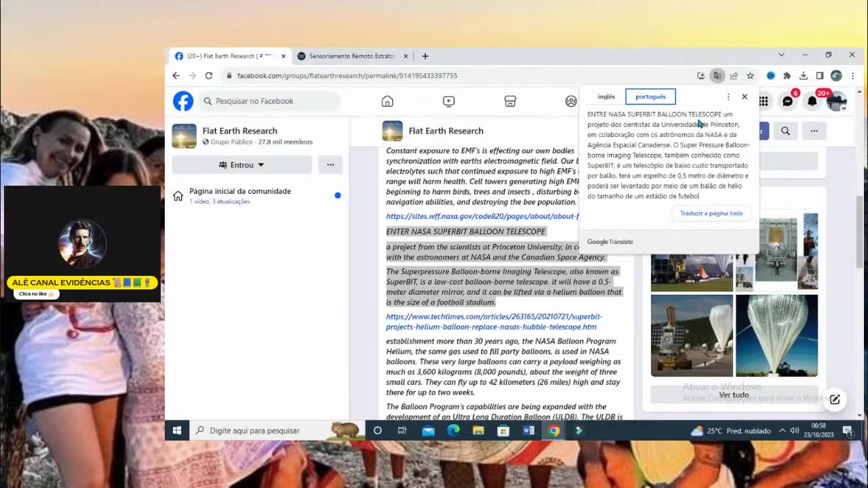Click the group search magnifier button
Screen dimensions: 868x488
pos(785,131)
